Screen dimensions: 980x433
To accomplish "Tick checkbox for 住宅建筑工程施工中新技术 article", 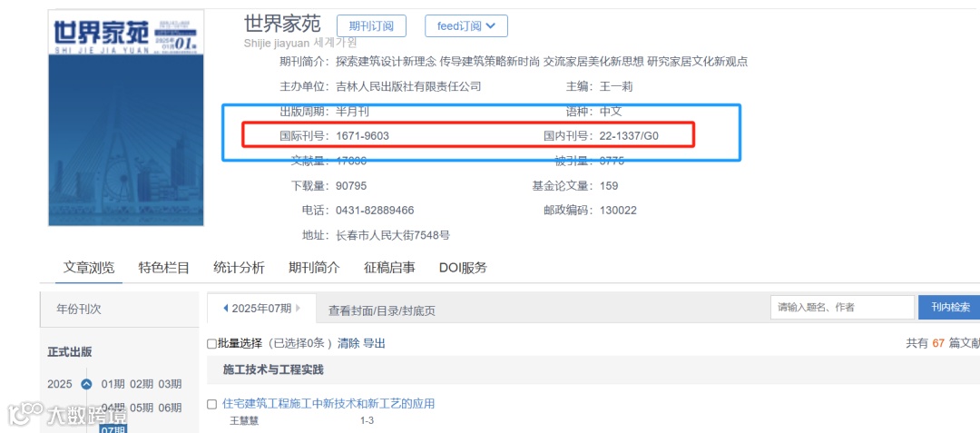I will 211,404.
